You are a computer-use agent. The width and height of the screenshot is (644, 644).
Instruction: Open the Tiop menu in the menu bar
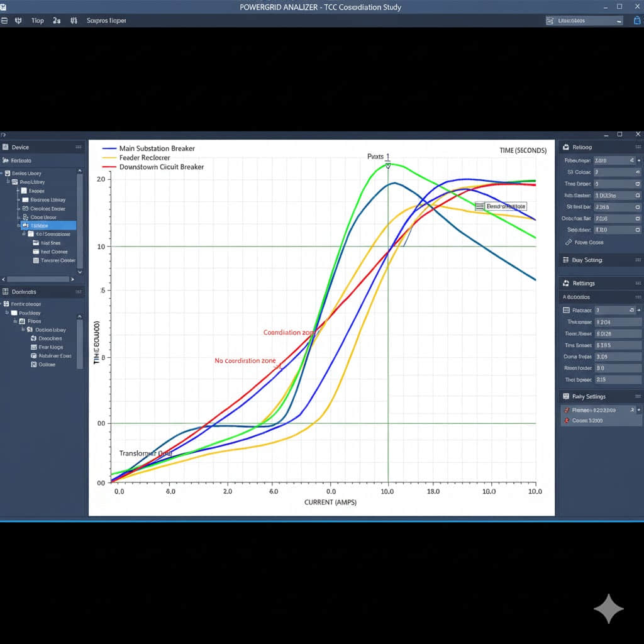pos(37,20)
